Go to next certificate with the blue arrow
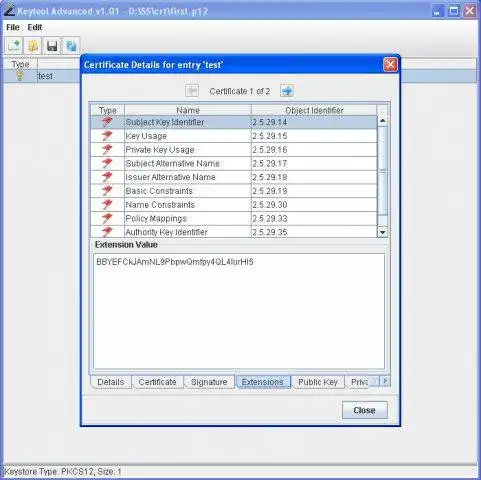 coord(287,91)
